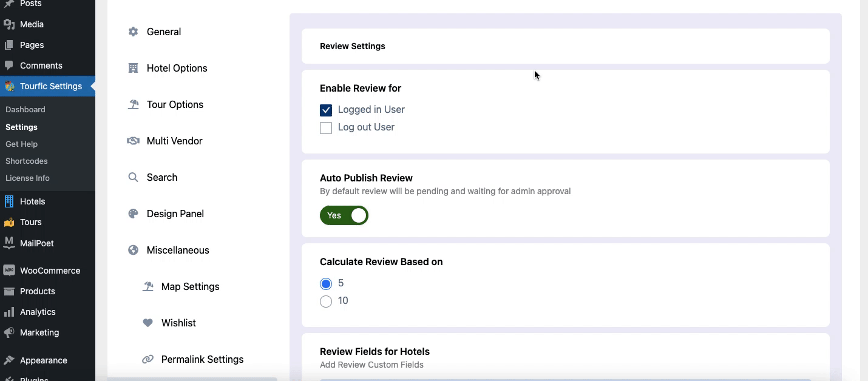
Task: Click the Search magnifier icon
Action: (133, 177)
